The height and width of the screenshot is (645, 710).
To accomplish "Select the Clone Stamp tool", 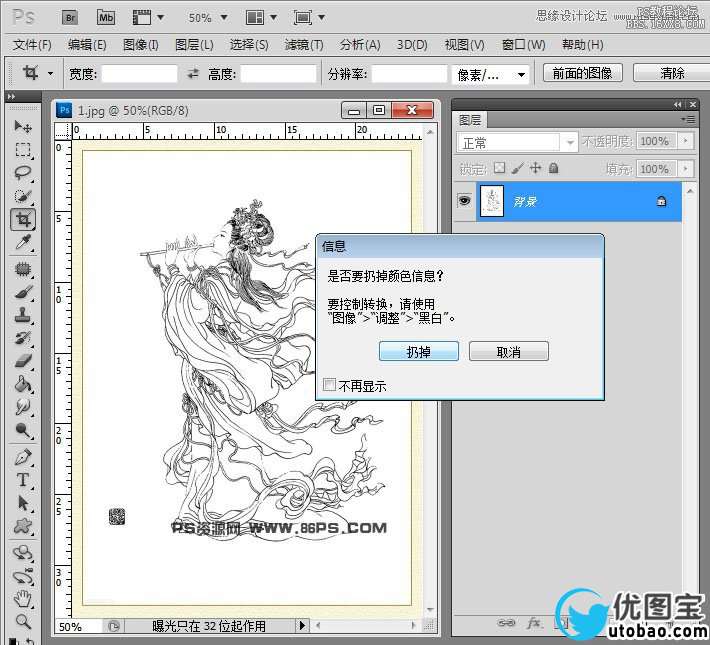I will (x=23, y=315).
